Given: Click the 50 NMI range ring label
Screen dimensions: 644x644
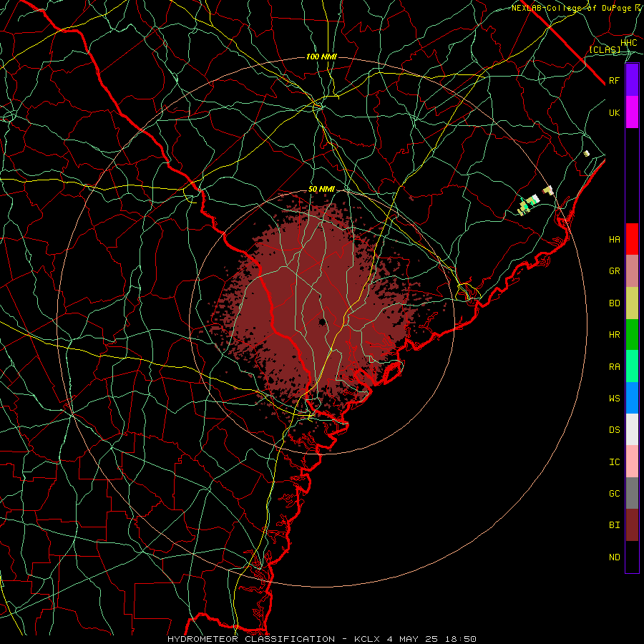Looking at the screenshot, I should click(x=321, y=190).
